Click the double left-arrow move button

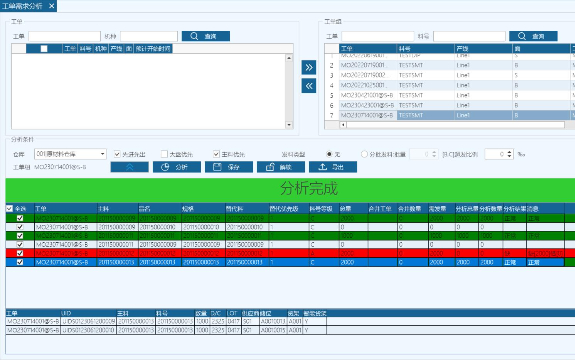pos(309,86)
